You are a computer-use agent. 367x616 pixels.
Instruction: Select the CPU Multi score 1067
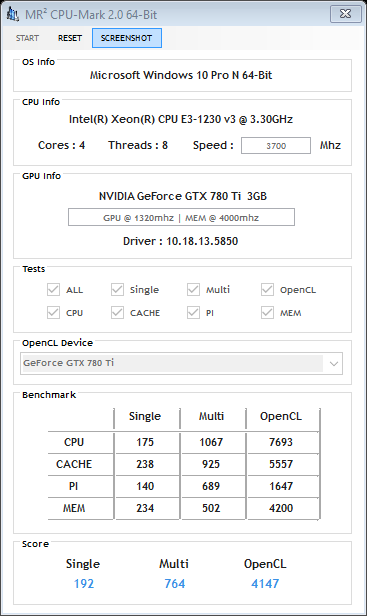211,442
